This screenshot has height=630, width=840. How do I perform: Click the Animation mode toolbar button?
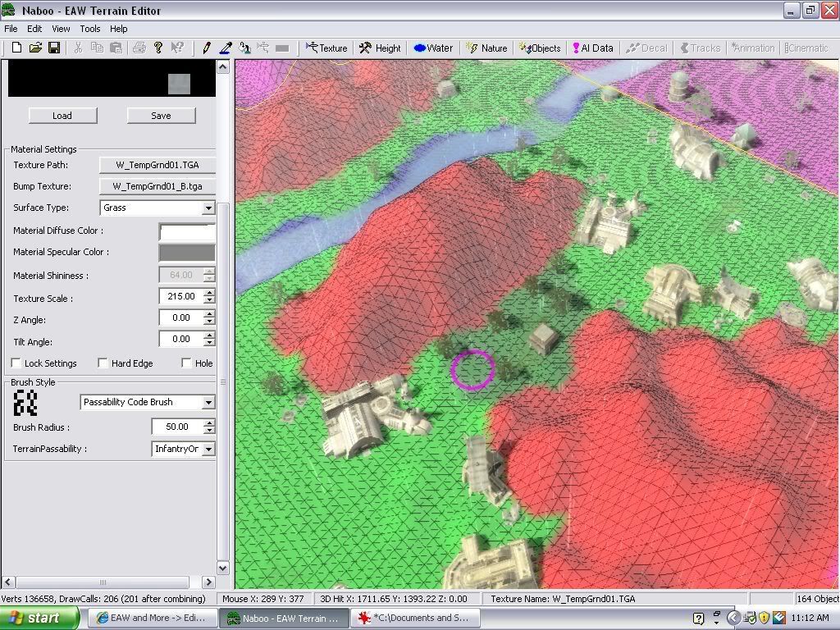click(x=753, y=48)
